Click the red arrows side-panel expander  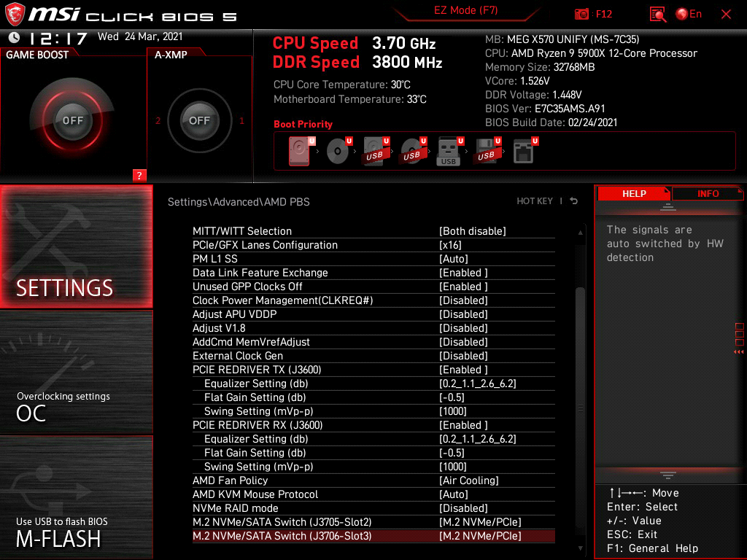tap(739, 352)
